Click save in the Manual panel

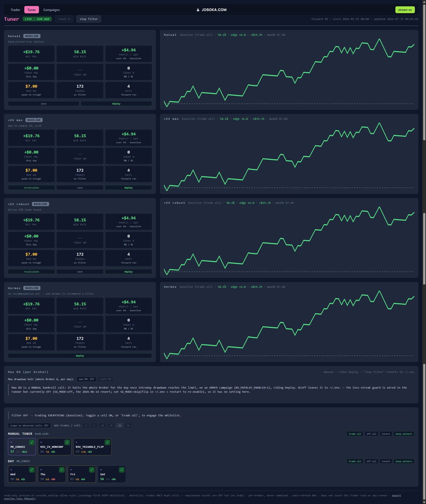44,104
